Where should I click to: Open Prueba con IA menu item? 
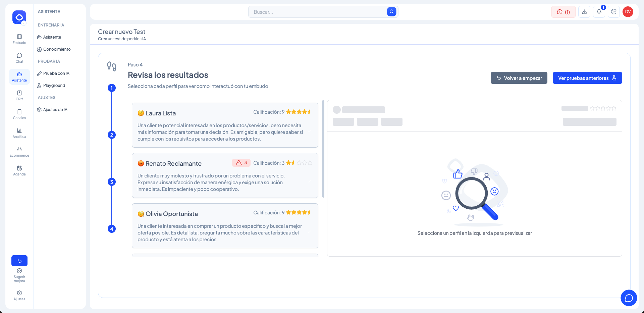tap(56, 73)
